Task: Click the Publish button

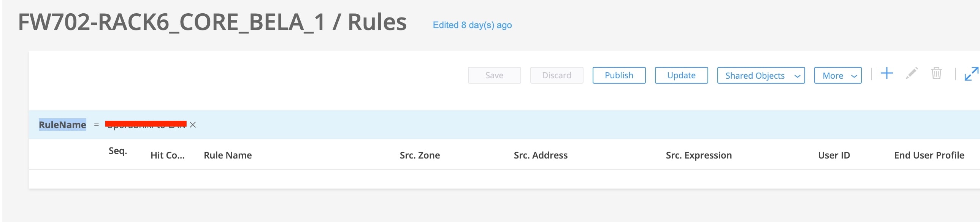Action: pos(619,75)
